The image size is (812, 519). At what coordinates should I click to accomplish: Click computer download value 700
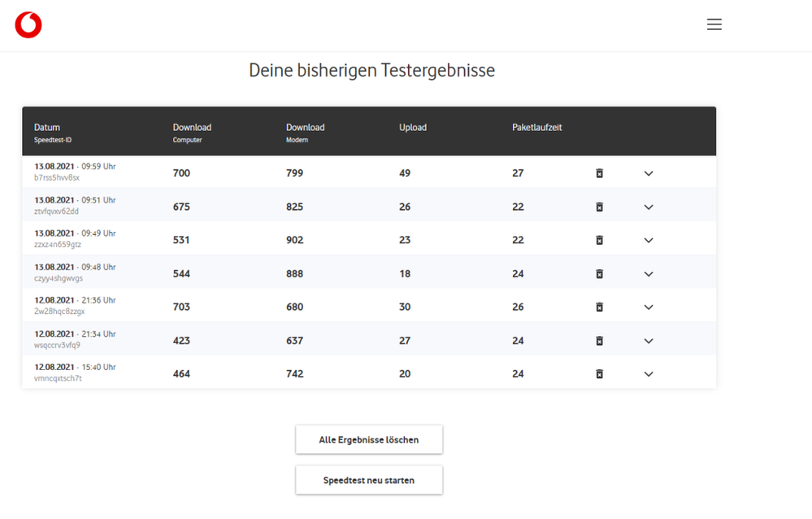click(181, 173)
